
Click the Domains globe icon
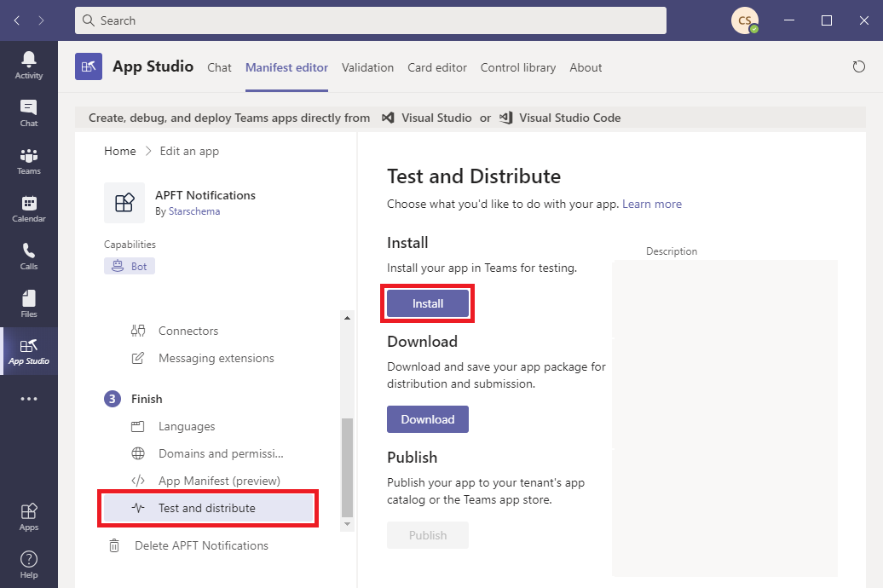click(138, 453)
